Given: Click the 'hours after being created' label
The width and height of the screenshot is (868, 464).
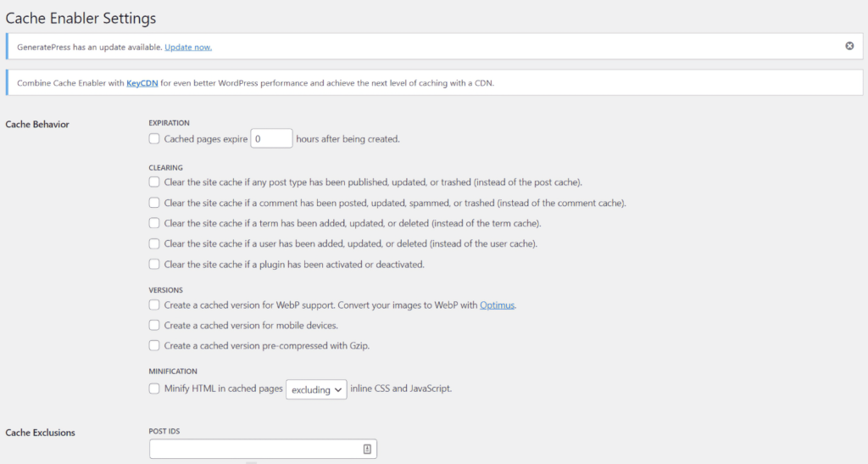Looking at the screenshot, I should tap(348, 139).
